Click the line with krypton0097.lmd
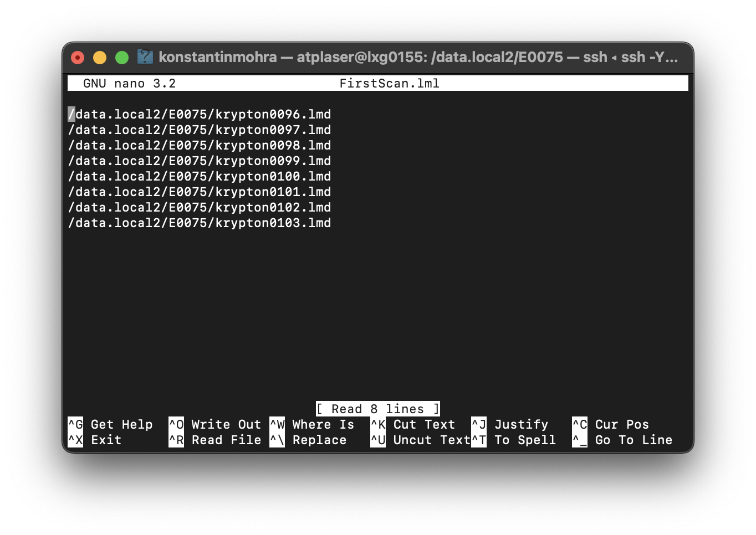 click(x=200, y=130)
